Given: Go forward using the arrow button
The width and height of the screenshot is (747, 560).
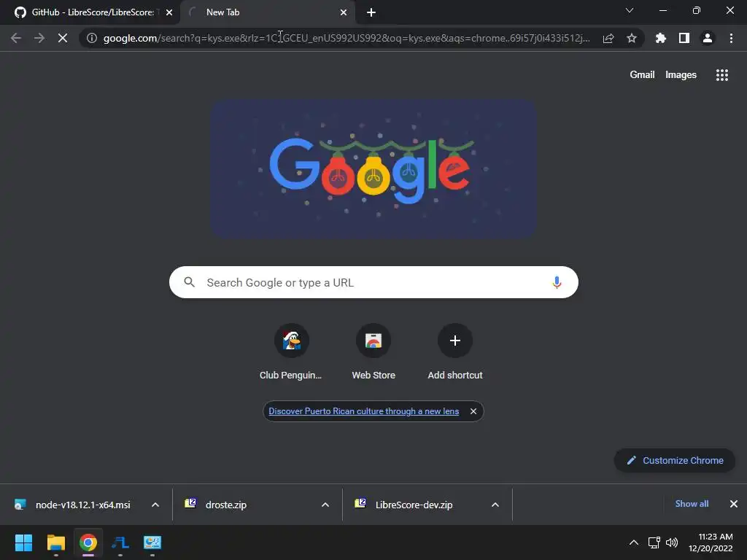Looking at the screenshot, I should click(39, 38).
